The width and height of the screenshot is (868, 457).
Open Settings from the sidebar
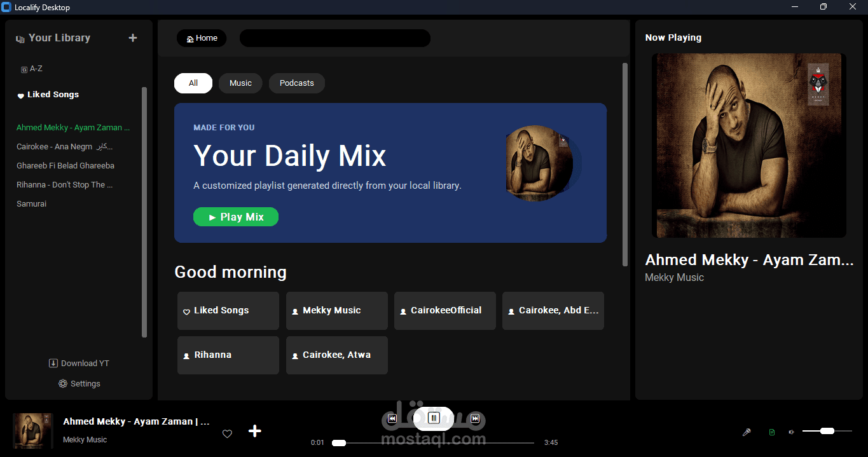pyautogui.click(x=79, y=384)
